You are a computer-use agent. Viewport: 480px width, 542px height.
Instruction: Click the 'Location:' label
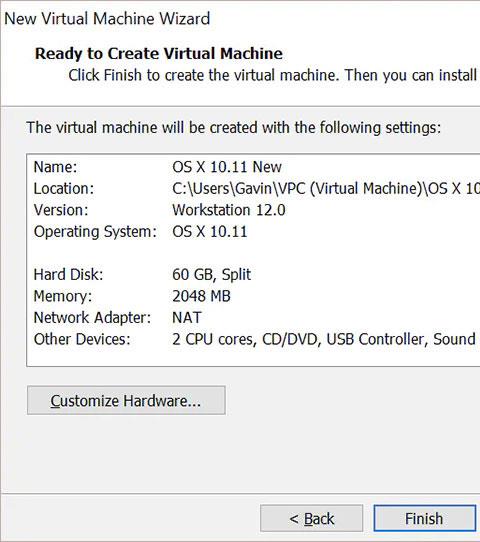tap(64, 189)
